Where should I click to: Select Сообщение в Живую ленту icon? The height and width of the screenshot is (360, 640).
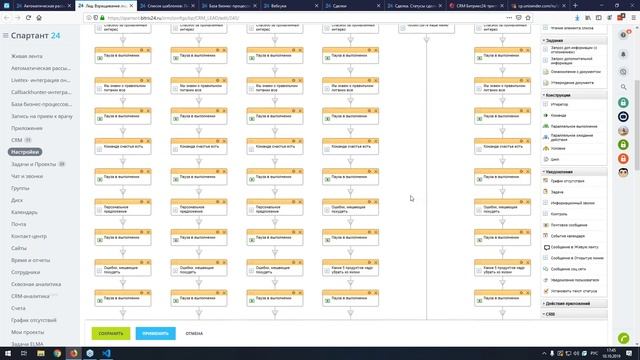(x=547, y=247)
